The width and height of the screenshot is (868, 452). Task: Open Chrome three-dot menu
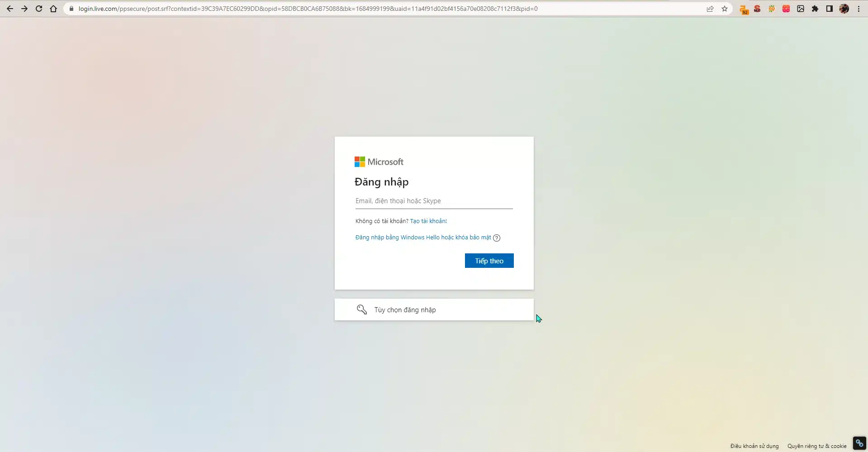click(859, 9)
